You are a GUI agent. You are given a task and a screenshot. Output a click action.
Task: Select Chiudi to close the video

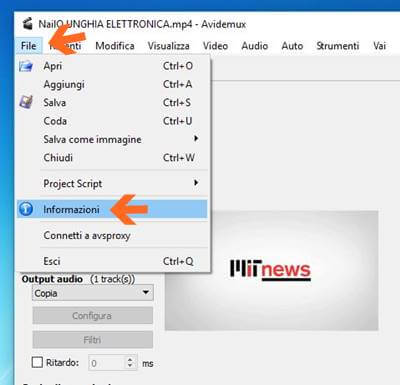pyautogui.click(x=112, y=158)
